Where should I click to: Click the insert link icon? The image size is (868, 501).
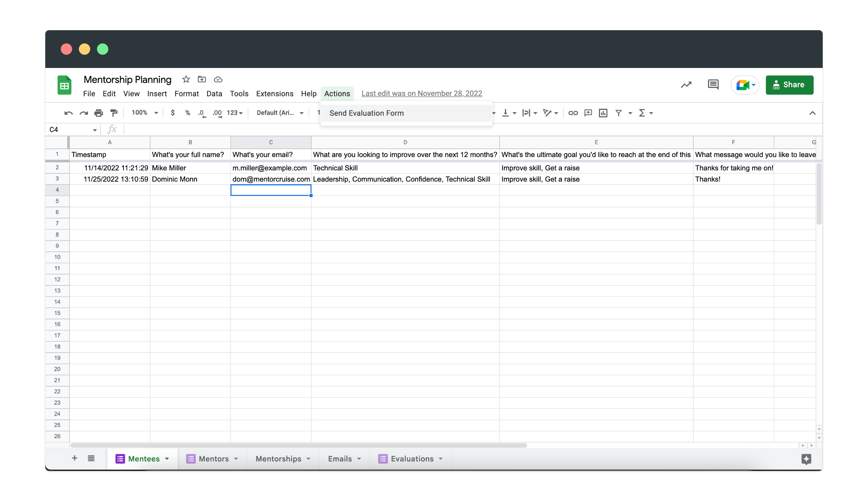(x=572, y=113)
